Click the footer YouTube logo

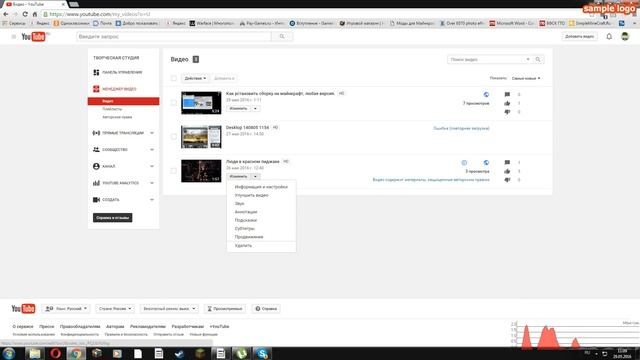[x=23, y=309]
